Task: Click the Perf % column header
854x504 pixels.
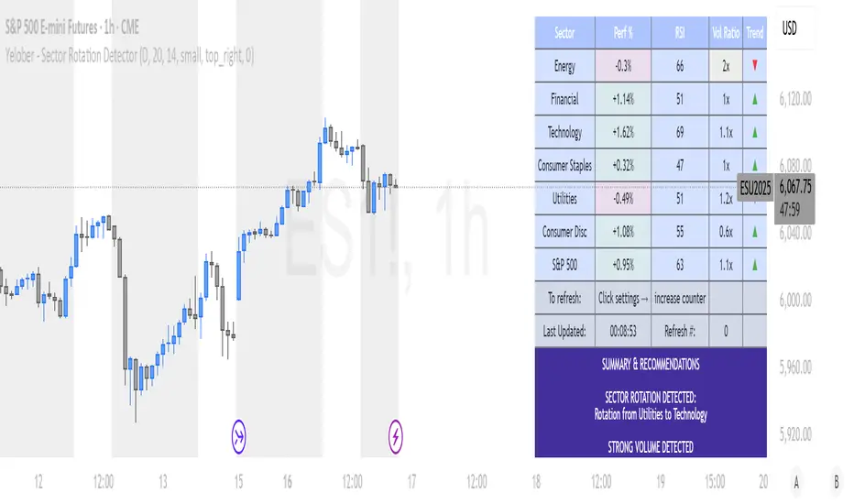Action: coord(622,33)
